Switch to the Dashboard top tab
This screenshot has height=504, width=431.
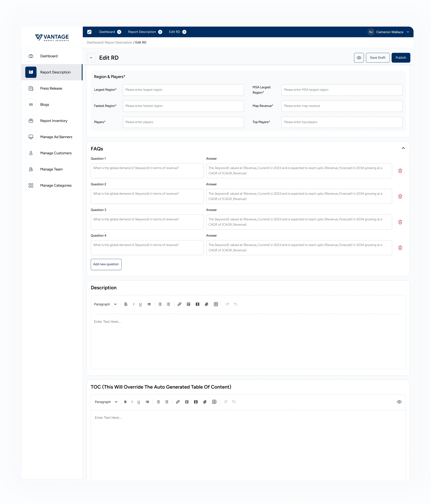tap(107, 32)
